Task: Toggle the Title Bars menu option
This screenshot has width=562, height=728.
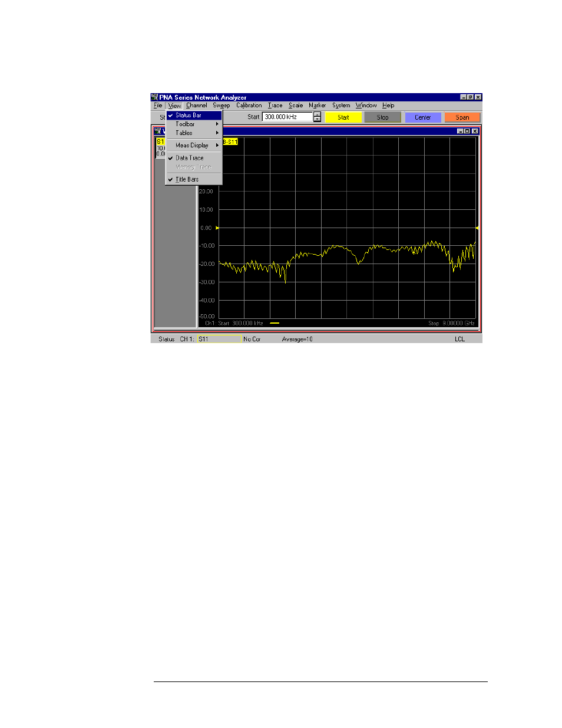Action: point(194,179)
